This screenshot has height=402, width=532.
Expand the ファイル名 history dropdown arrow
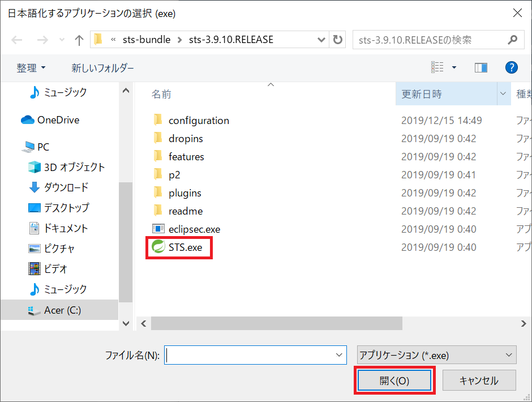(339, 355)
